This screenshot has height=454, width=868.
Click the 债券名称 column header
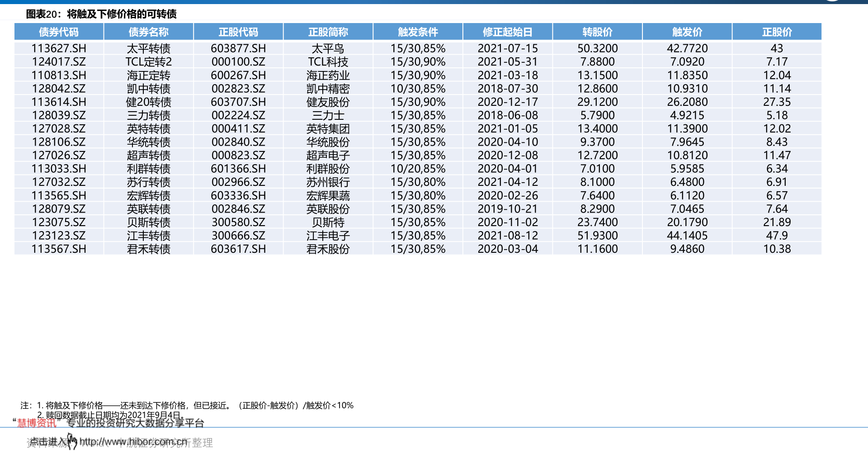(x=148, y=32)
